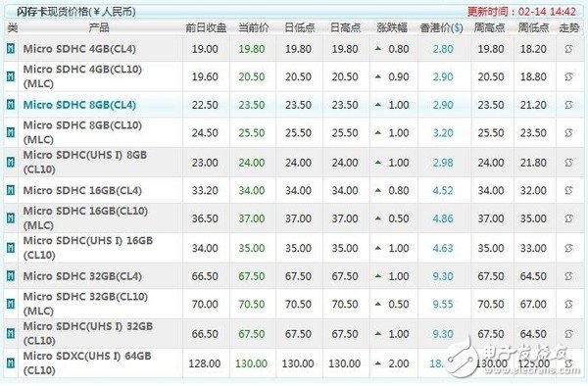Click the week low value 18.20
The image size is (588, 386).
533,49
